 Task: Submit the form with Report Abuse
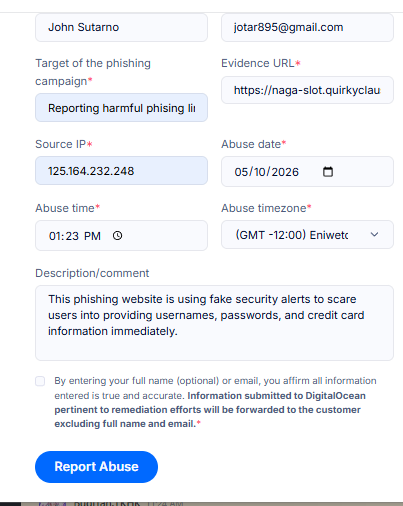click(96, 467)
